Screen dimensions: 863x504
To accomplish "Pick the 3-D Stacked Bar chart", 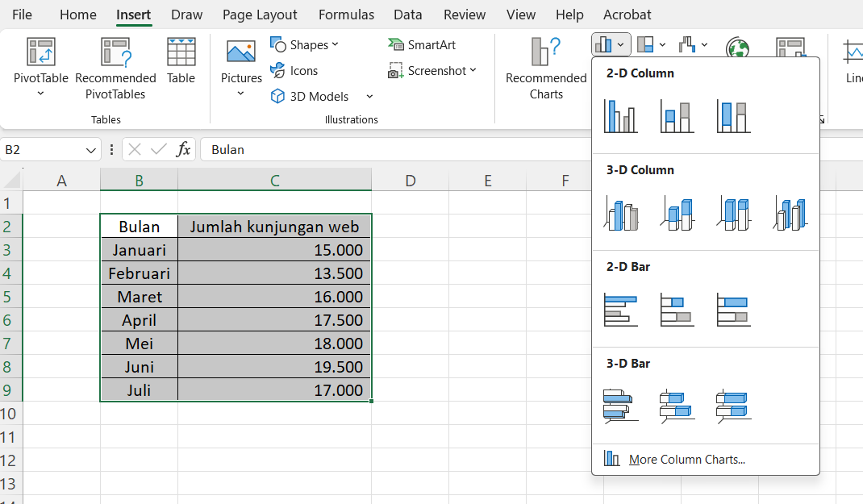I will [677, 406].
